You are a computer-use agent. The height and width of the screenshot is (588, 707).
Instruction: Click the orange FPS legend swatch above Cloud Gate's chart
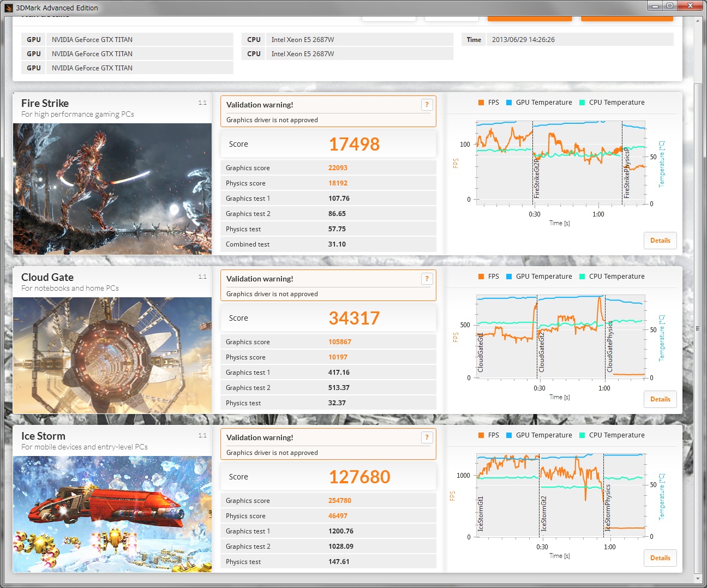tap(481, 277)
